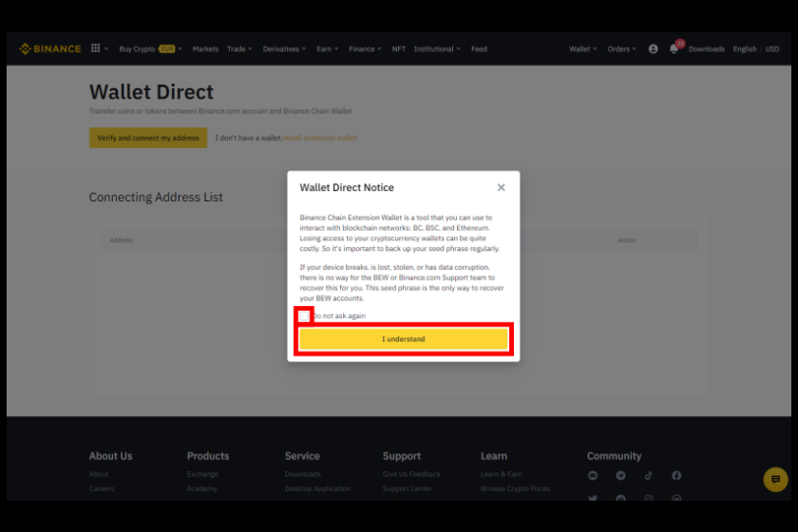Open the Academy footer link
The image size is (798, 532).
coord(201,488)
